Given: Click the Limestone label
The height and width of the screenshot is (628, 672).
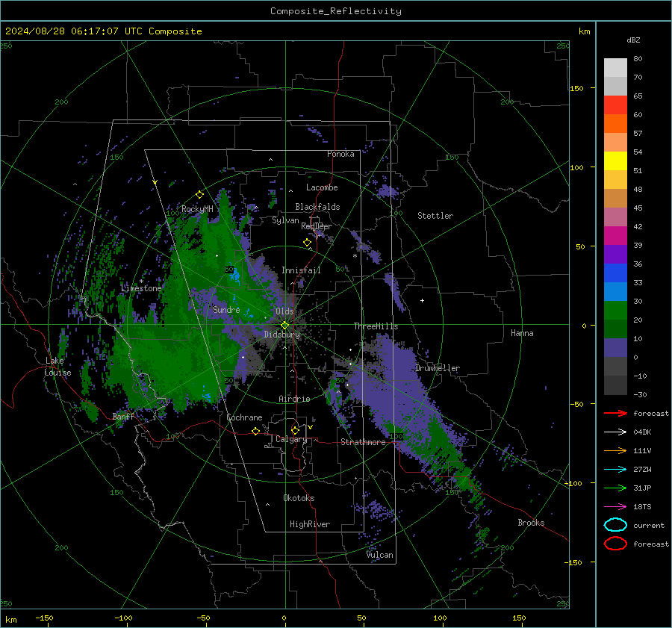Looking at the screenshot, I should (x=141, y=288).
